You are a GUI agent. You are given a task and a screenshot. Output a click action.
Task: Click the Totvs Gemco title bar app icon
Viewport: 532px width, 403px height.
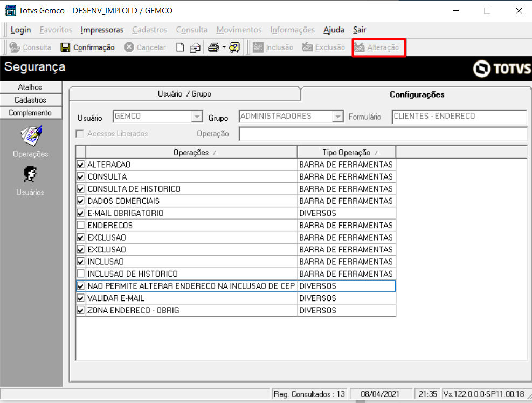pyautogui.click(x=11, y=11)
